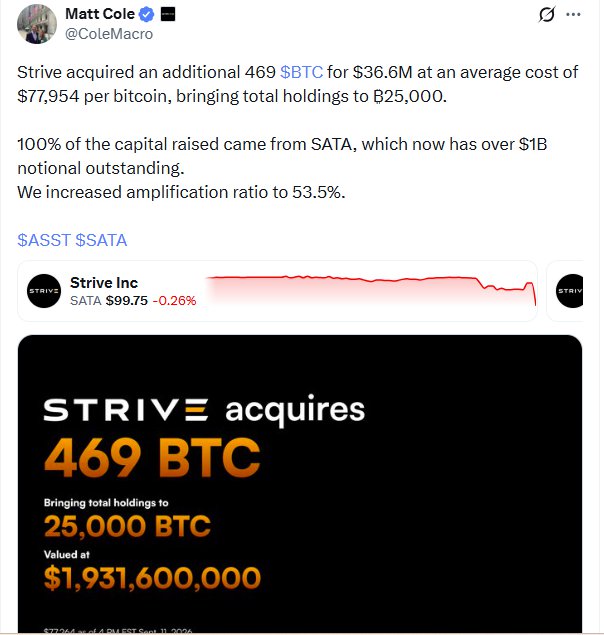Open the three-dot more options menu
604x635 pixels.
click(x=573, y=15)
